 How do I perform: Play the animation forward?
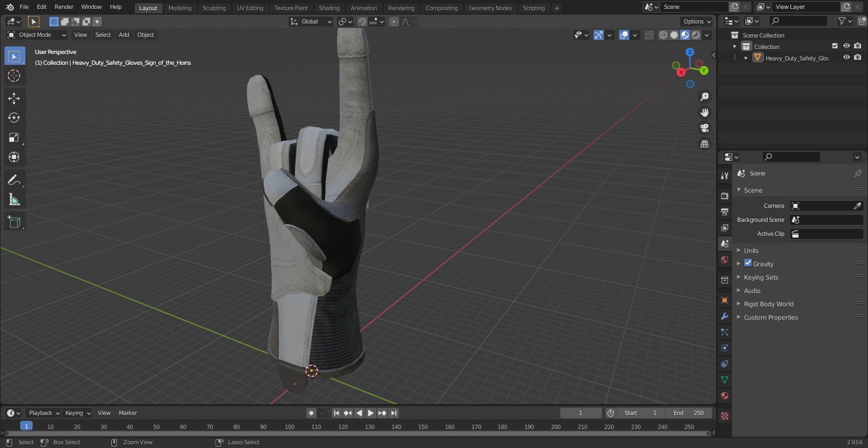(370, 413)
